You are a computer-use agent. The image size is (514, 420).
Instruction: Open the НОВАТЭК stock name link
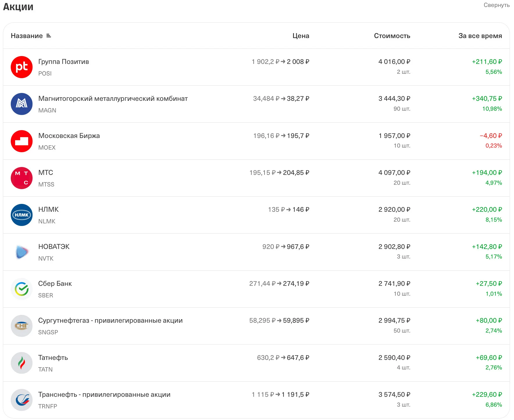[x=54, y=247]
